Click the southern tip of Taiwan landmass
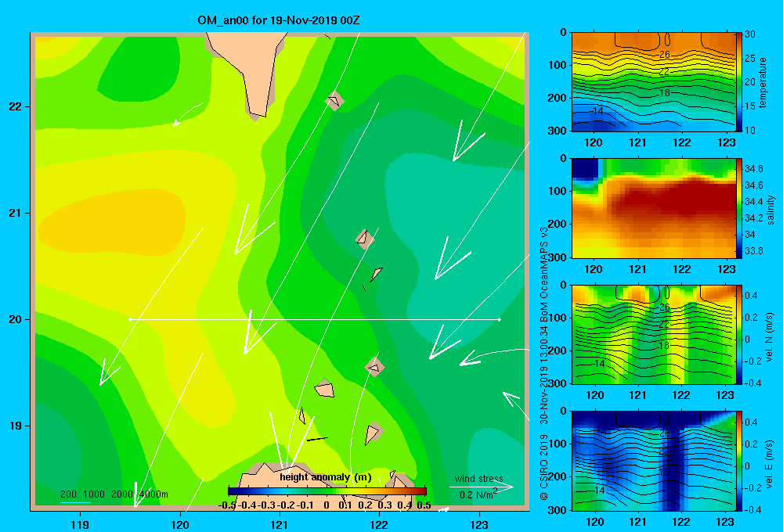The width and height of the screenshot is (783, 532). 257,113
